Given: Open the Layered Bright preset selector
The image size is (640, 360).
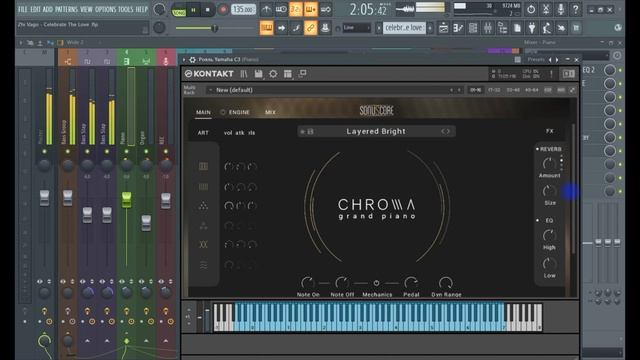Looking at the screenshot, I should pos(376,131).
